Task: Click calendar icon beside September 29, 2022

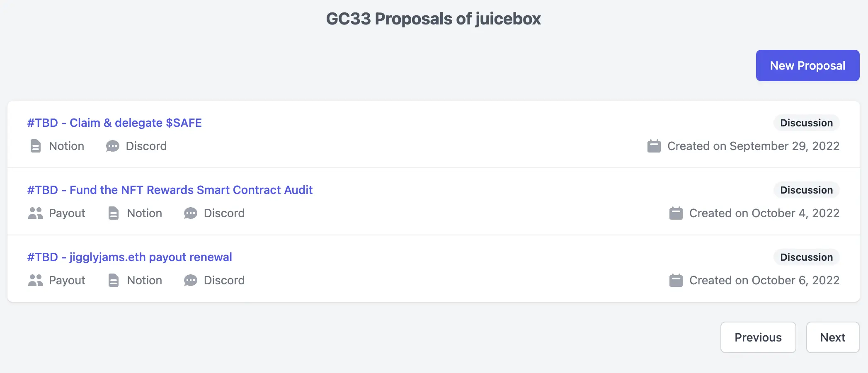Action: (654, 146)
